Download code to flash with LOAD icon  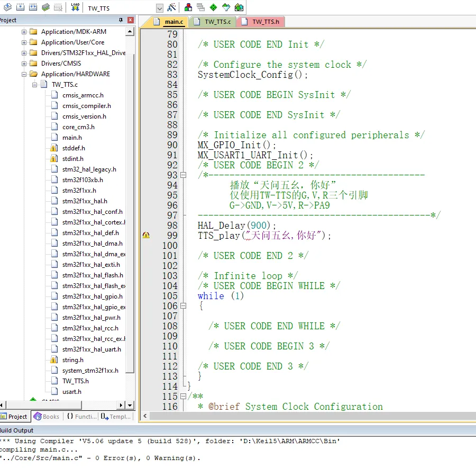point(75,7)
